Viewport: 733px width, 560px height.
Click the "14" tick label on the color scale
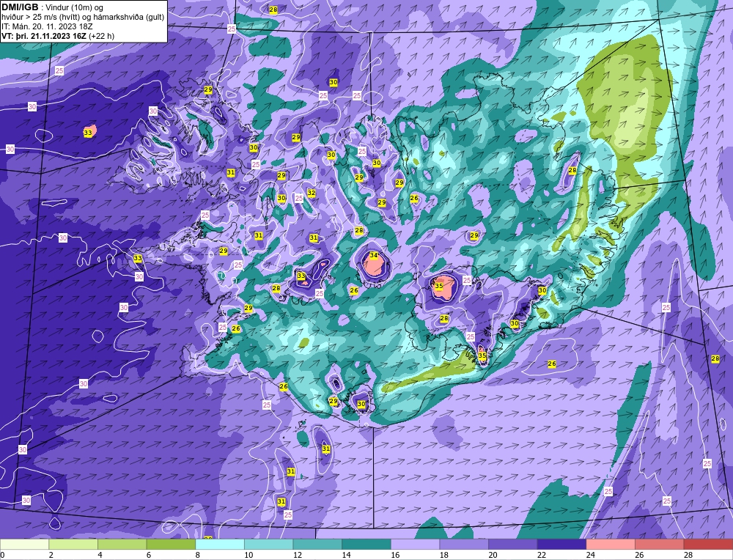tap(346, 555)
